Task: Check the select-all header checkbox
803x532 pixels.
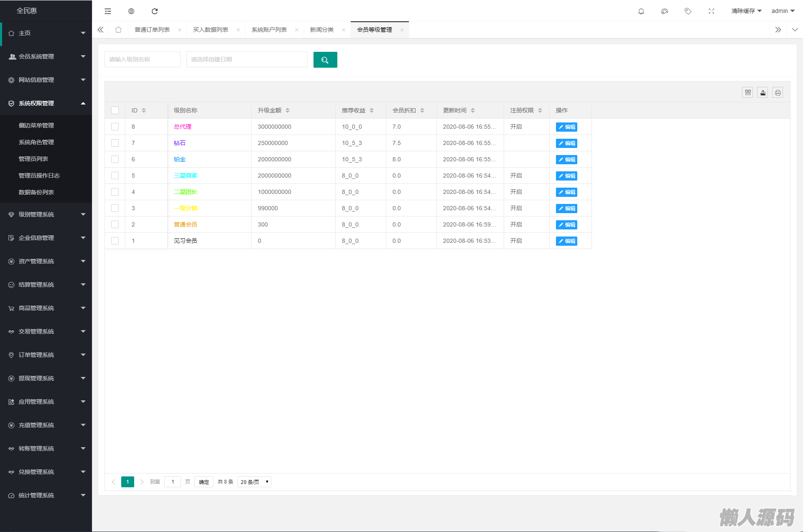Action: point(115,110)
